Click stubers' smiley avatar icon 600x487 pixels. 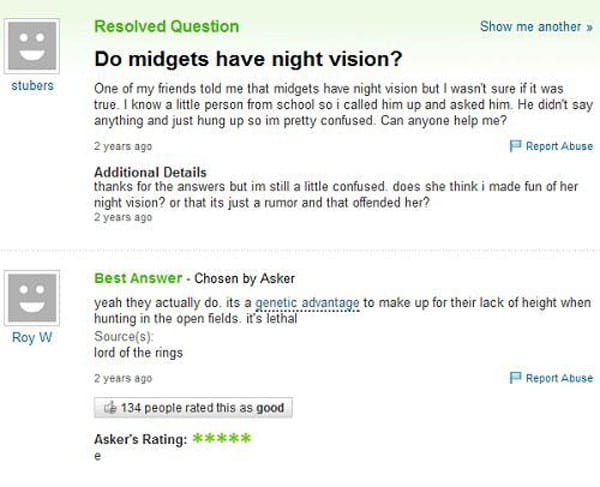(x=33, y=43)
